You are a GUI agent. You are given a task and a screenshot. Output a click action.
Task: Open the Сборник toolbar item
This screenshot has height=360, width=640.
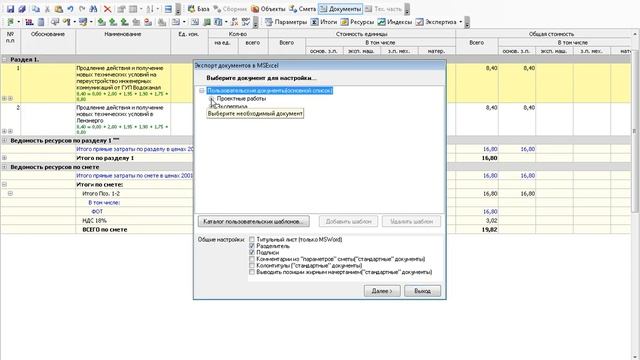point(230,9)
